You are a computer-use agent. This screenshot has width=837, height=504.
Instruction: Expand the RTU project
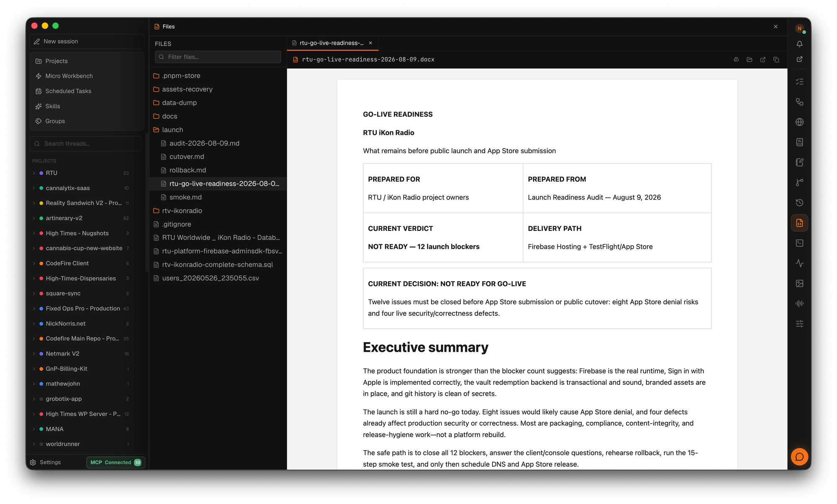(34, 173)
